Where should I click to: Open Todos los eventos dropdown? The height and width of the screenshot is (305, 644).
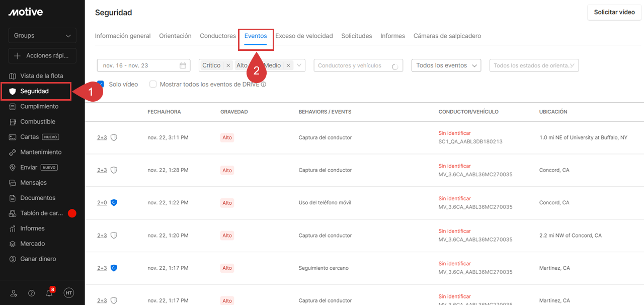coord(446,65)
